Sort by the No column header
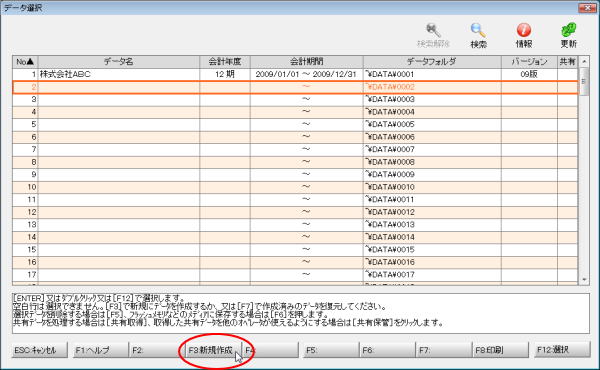 pos(25,62)
